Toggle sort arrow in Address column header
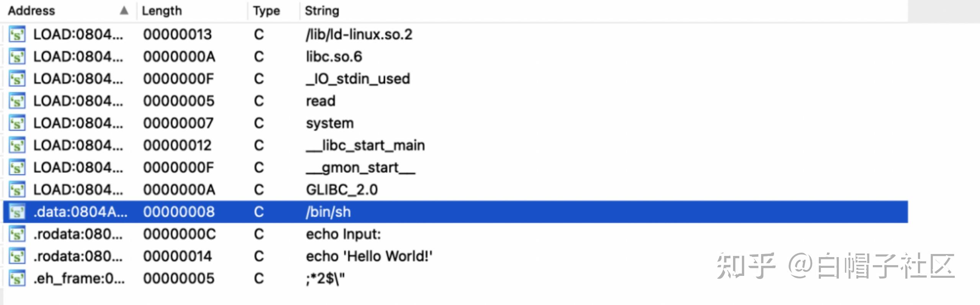 [x=124, y=11]
